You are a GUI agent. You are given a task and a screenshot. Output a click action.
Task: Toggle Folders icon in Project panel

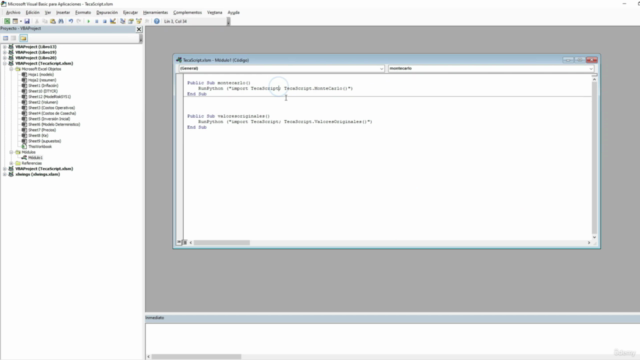coord(23,38)
